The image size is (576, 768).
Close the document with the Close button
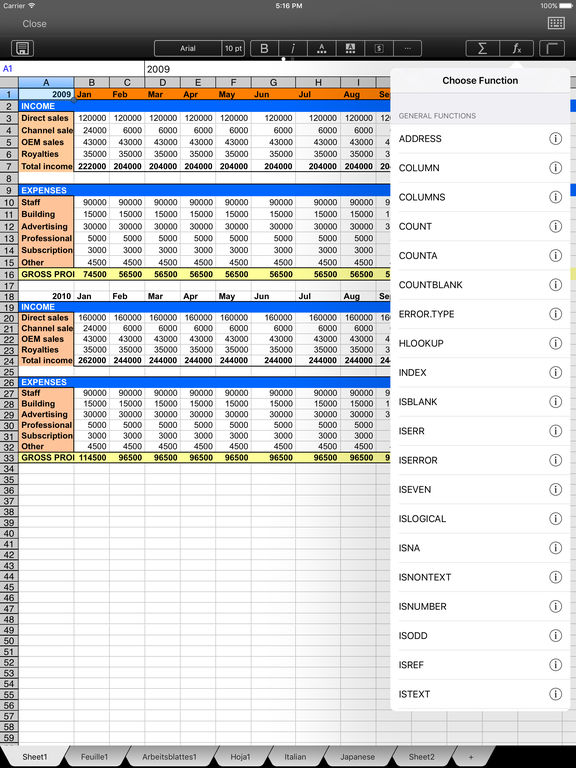34,24
